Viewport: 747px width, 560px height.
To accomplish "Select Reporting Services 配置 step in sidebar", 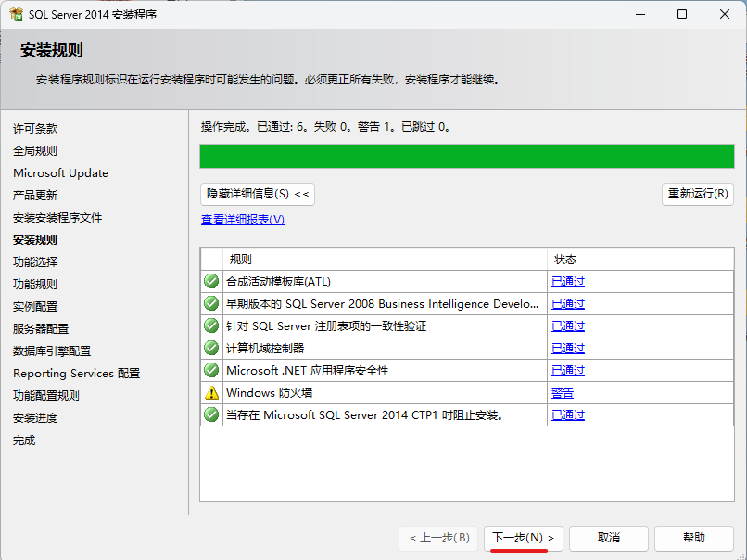I will [x=77, y=373].
